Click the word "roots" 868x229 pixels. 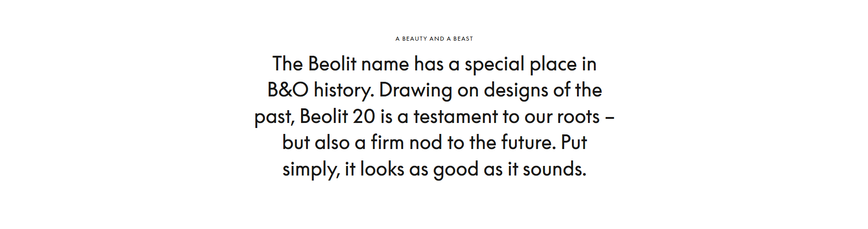click(578, 117)
